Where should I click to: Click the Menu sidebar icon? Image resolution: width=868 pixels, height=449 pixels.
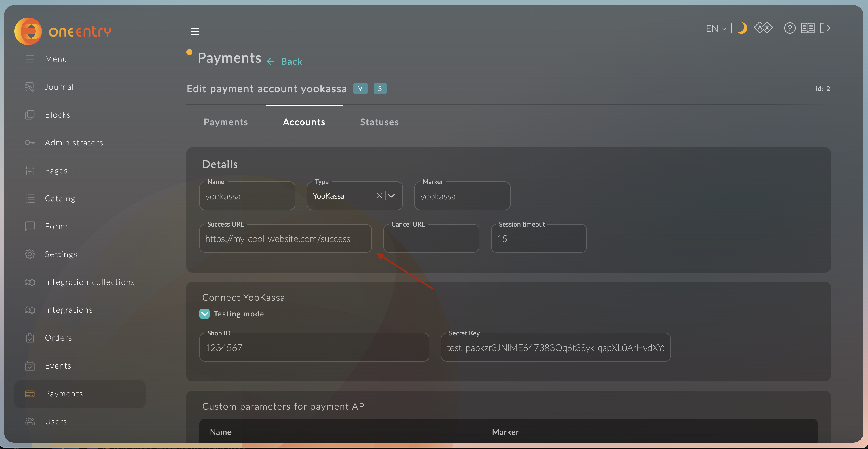[x=30, y=59]
